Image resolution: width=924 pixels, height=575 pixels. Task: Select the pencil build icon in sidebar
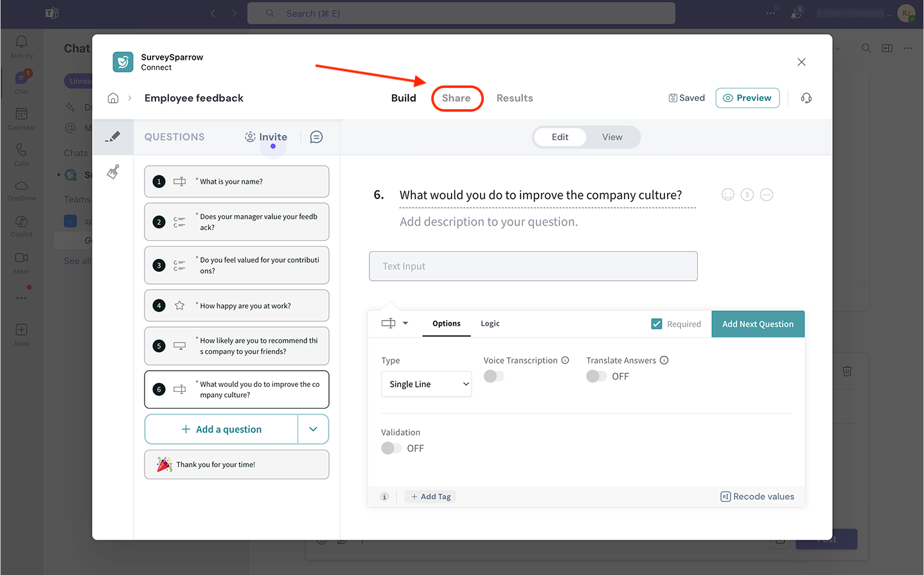[113, 137]
